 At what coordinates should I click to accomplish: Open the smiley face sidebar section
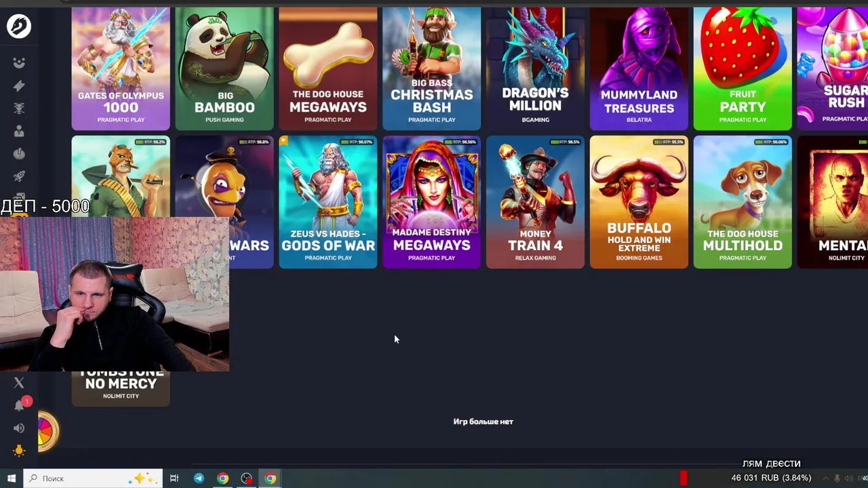(x=19, y=62)
